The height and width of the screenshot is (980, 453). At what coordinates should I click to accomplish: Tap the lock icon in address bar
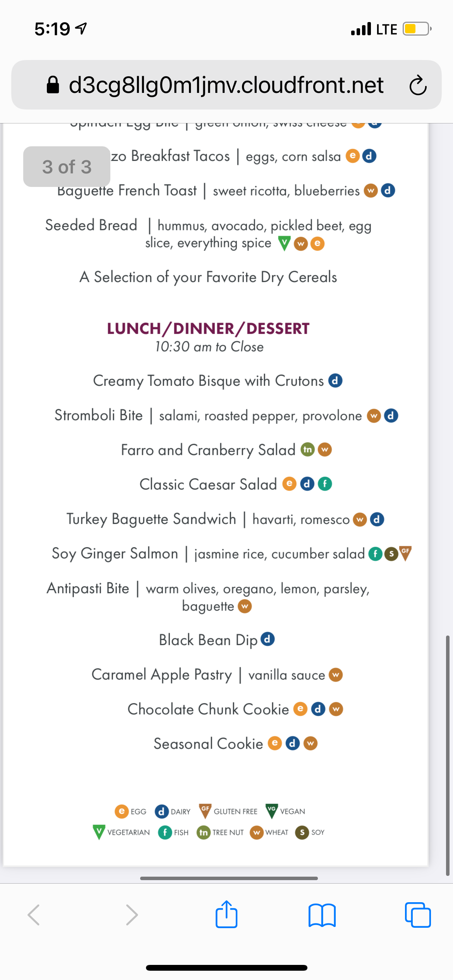[x=53, y=85]
